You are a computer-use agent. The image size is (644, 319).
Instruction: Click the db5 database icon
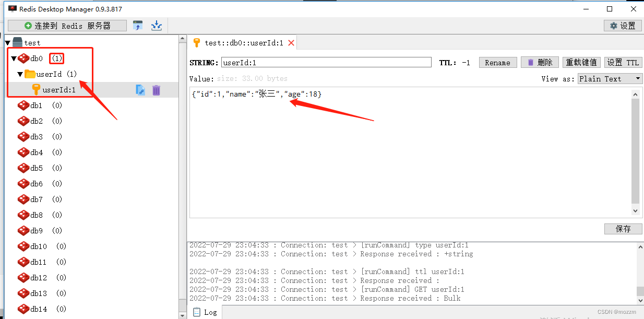[x=23, y=168]
